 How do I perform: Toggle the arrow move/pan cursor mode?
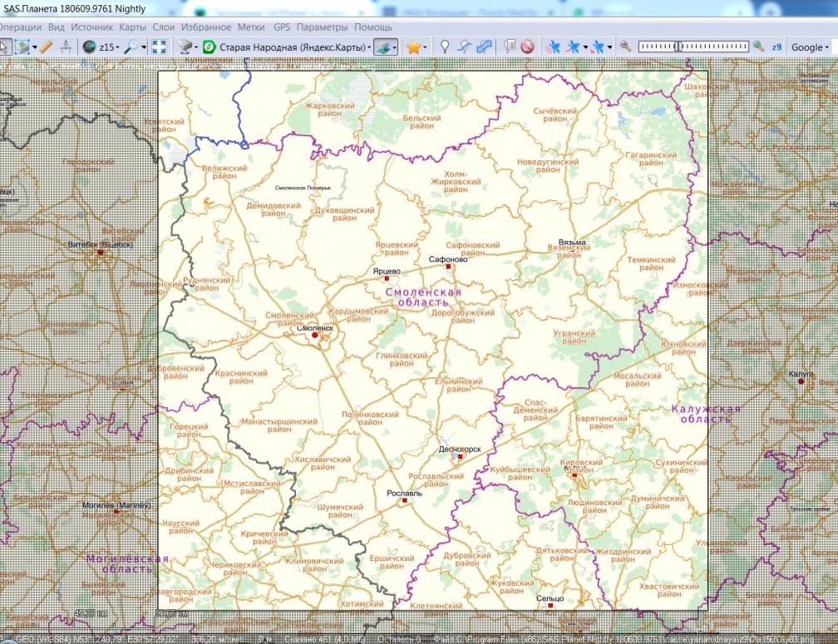(x=4, y=47)
